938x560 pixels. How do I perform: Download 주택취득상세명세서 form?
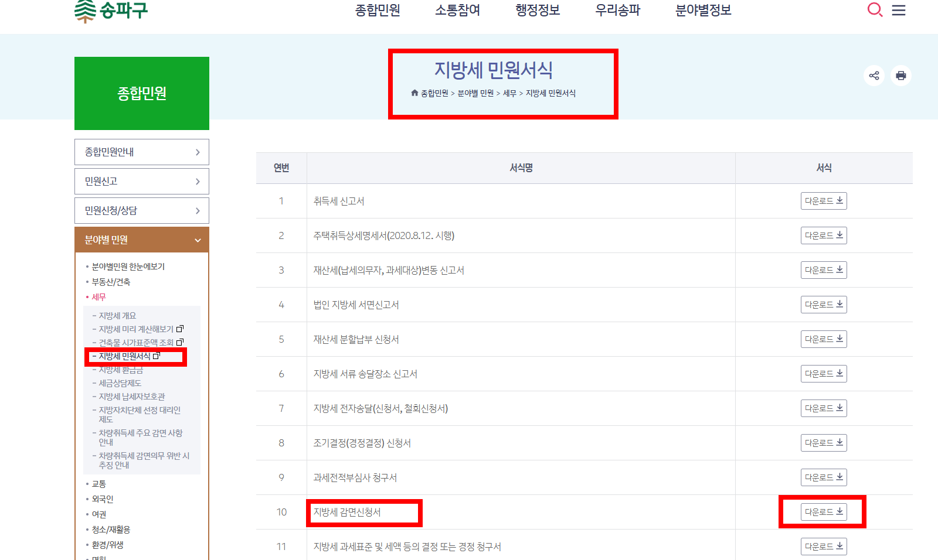click(x=824, y=235)
